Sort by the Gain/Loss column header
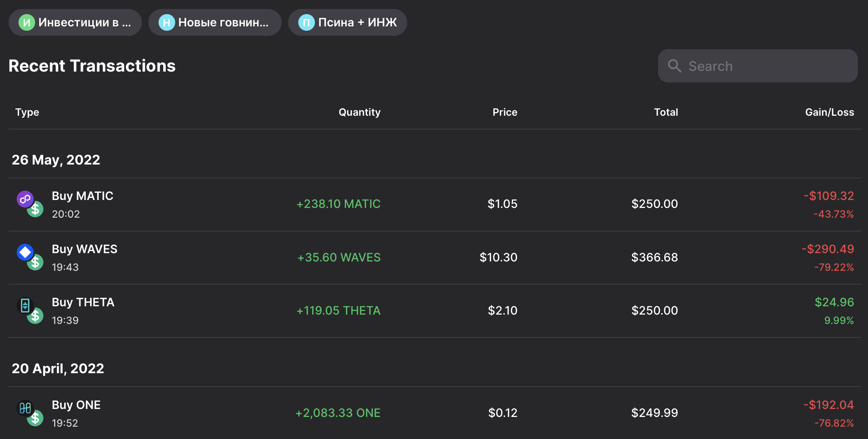Image resolution: width=868 pixels, height=439 pixels. point(829,112)
